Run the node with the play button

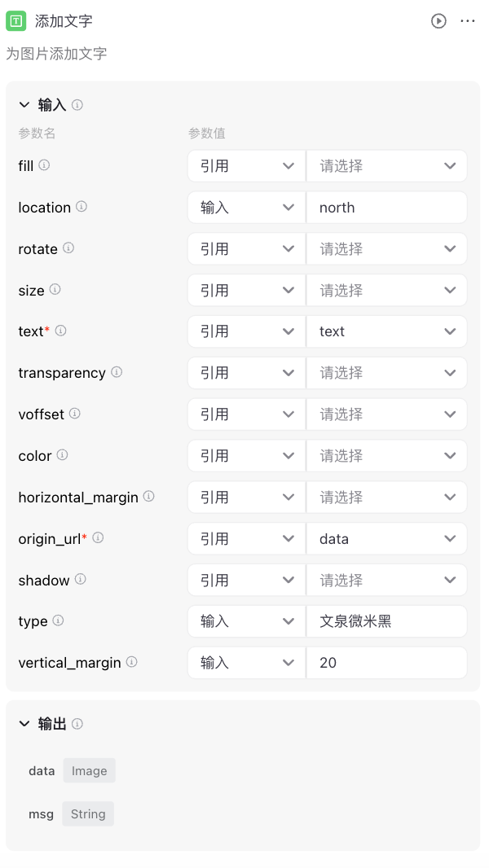438,22
